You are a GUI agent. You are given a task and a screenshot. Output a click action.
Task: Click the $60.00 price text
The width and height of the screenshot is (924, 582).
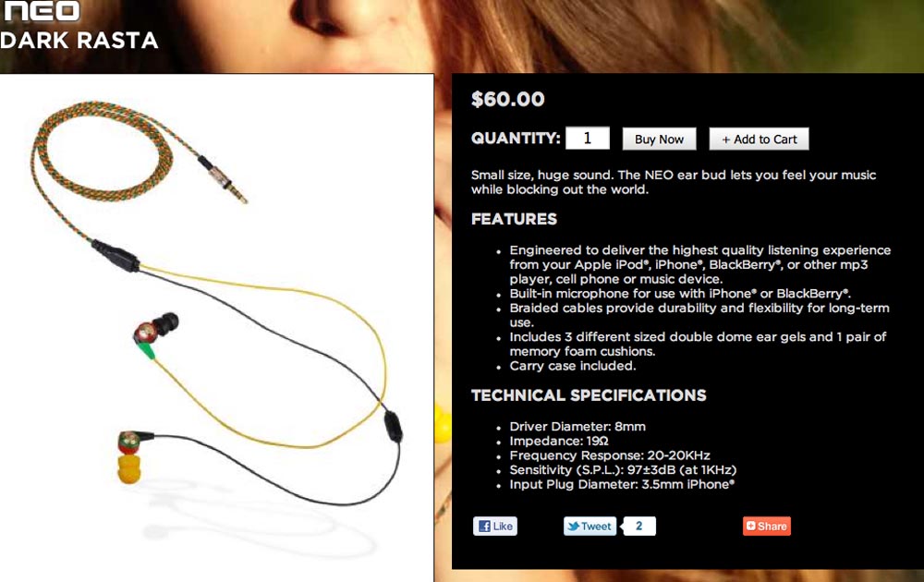coord(507,99)
